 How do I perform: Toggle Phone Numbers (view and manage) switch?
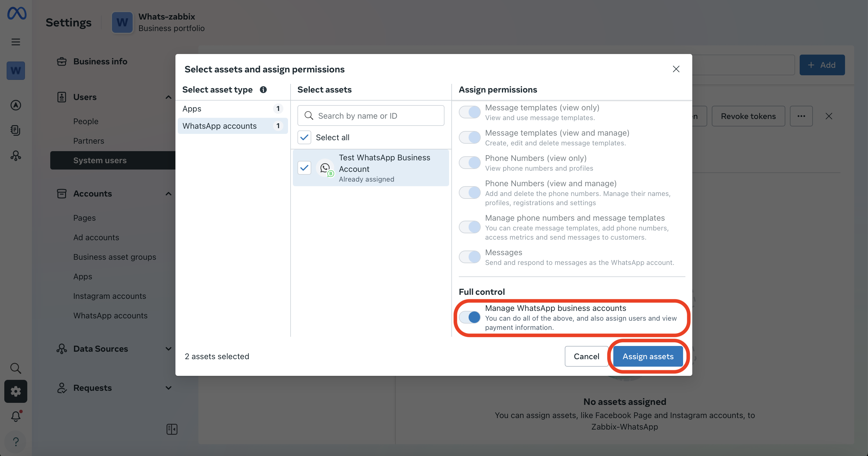[470, 193]
